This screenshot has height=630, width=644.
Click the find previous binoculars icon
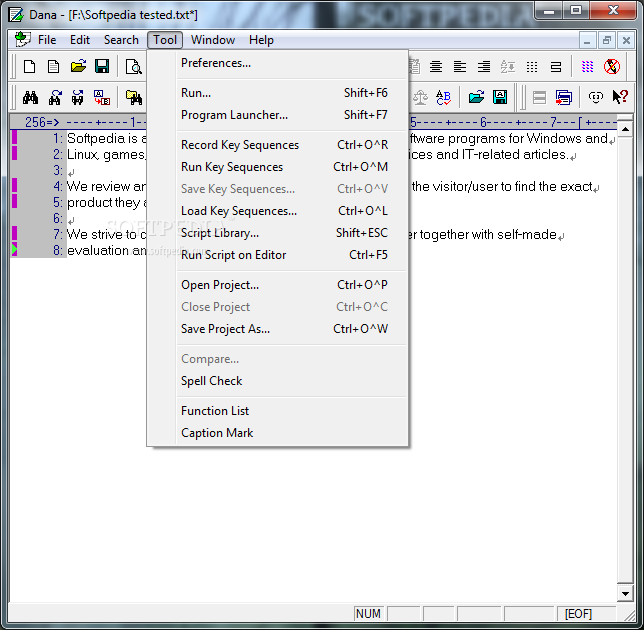pyautogui.click(x=78, y=97)
